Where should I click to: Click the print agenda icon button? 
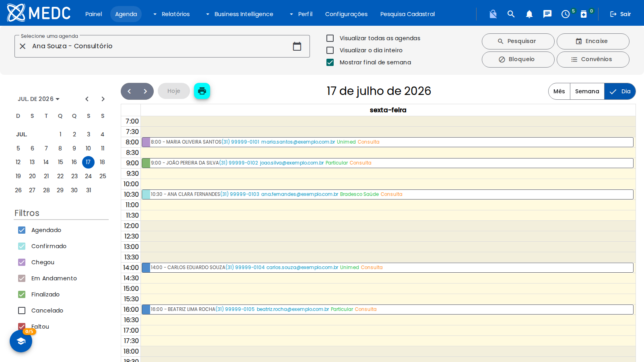click(202, 91)
